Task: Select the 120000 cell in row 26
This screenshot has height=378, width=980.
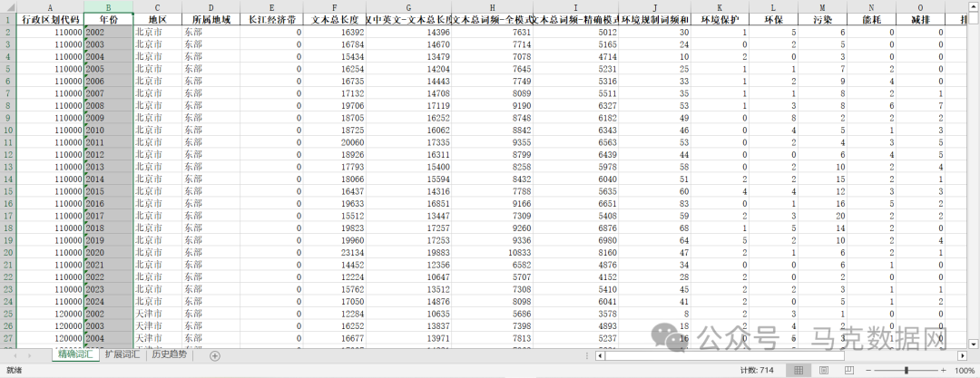Action: pyautogui.click(x=49, y=326)
